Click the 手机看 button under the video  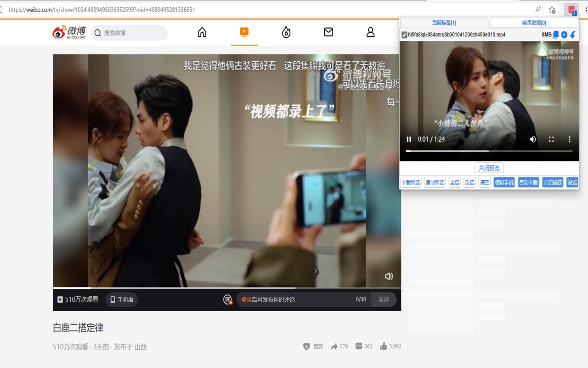click(x=122, y=299)
